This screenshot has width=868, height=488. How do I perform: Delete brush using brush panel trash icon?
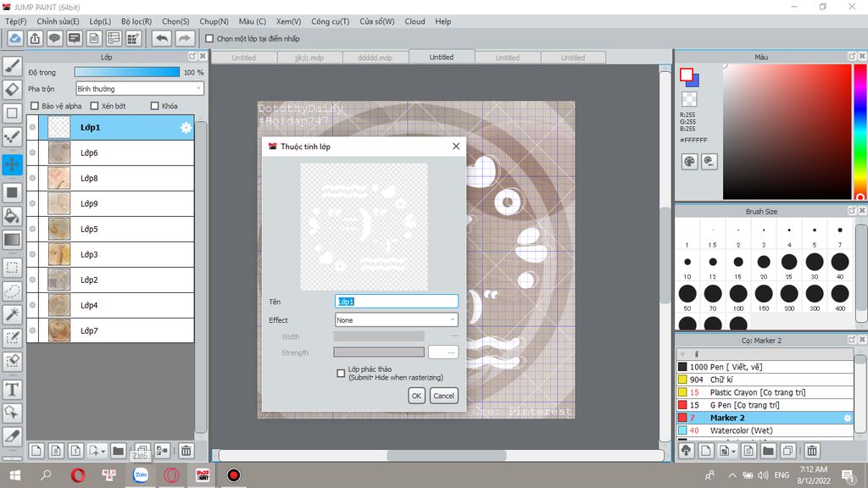[x=811, y=451]
